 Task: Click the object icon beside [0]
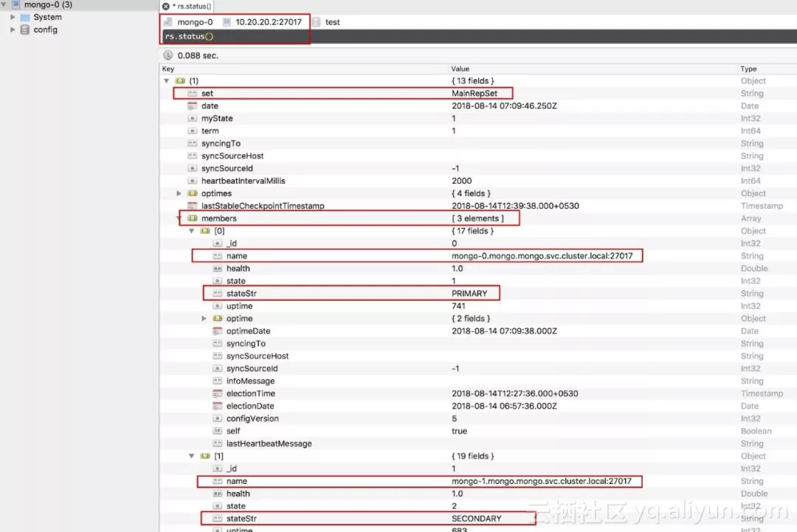205,231
